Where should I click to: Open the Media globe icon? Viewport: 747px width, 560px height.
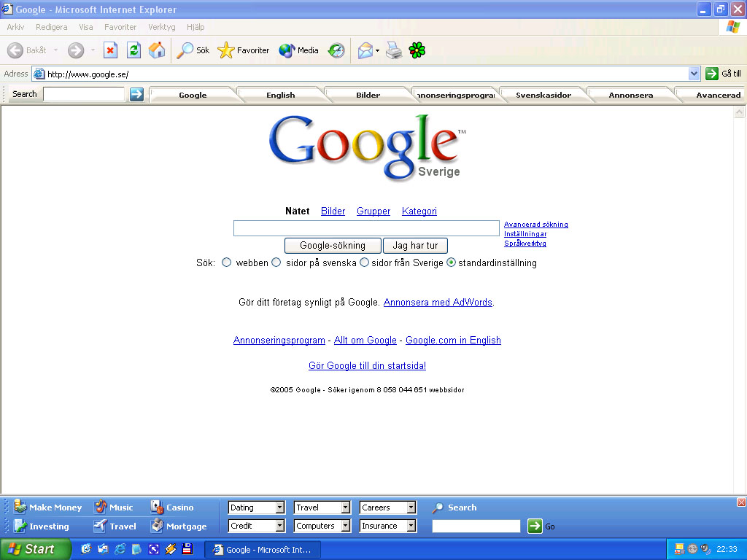[287, 50]
